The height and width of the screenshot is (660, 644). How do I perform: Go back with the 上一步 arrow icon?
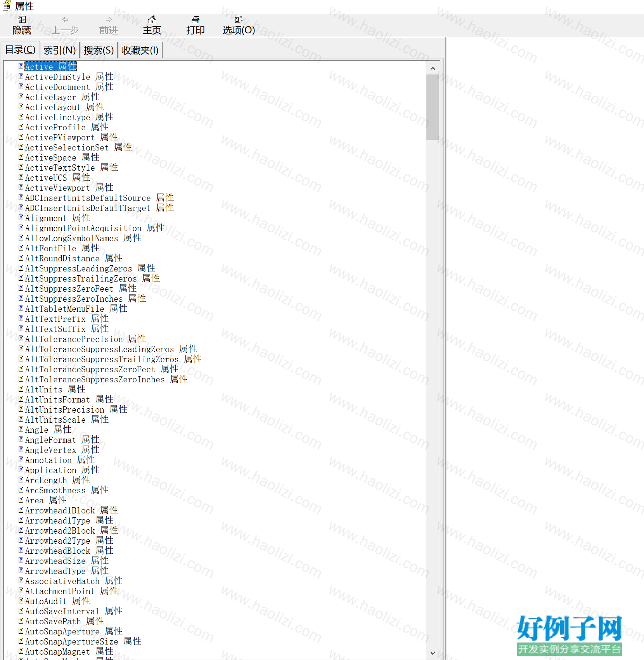point(65,20)
